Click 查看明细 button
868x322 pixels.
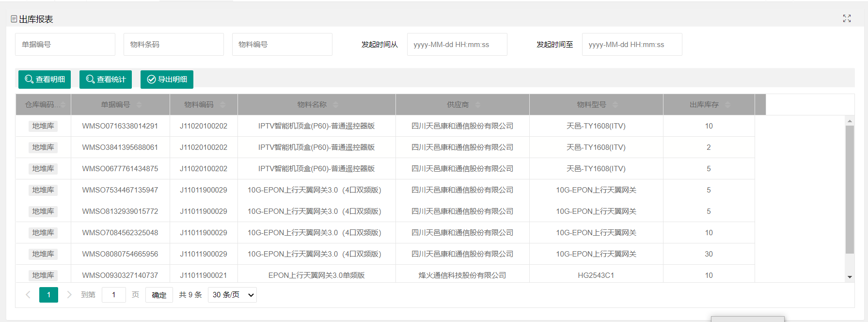coord(45,80)
